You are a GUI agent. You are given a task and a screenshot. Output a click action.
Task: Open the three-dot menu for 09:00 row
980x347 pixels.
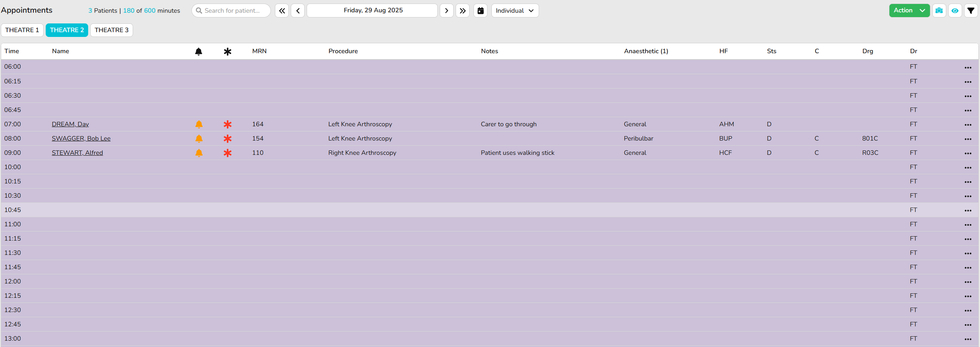coord(968,153)
